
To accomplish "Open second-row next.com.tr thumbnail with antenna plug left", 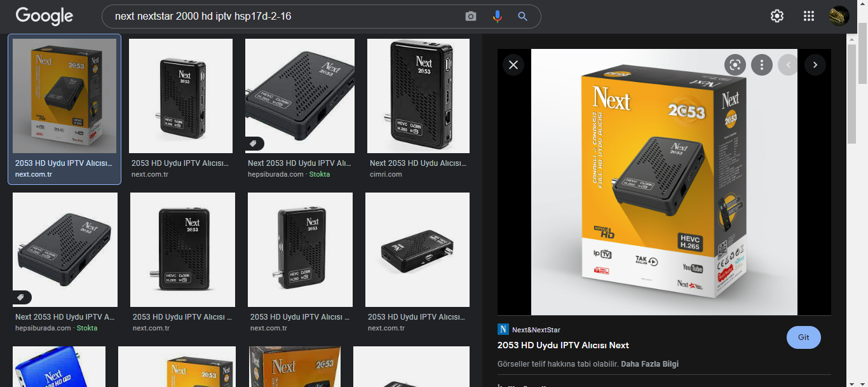I will 182,250.
